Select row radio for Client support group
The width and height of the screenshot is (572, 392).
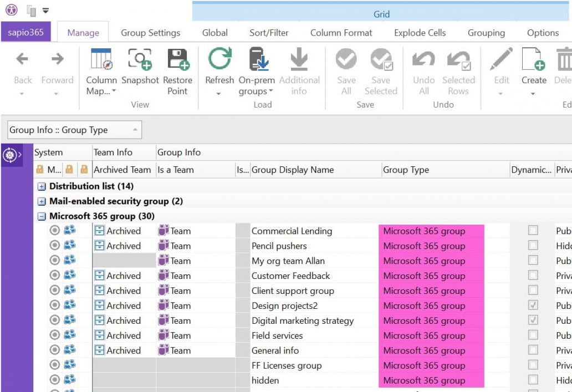55,290
